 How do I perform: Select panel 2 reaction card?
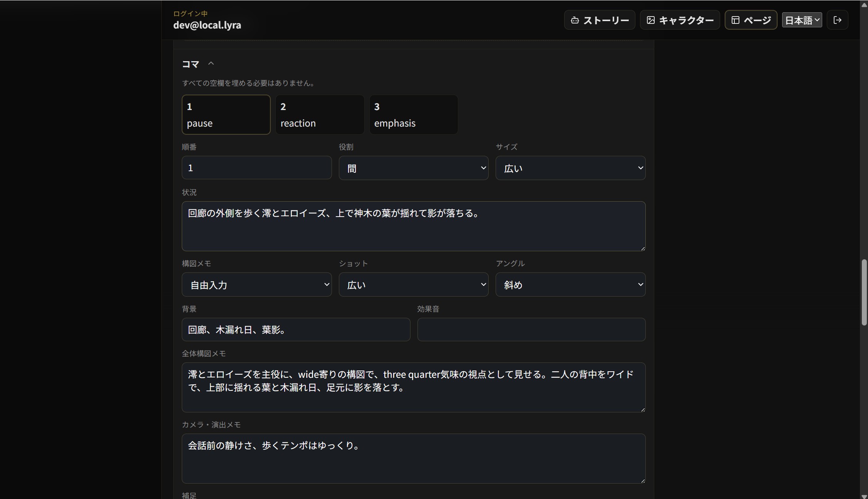pyautogui.click(x=320, y=115)
